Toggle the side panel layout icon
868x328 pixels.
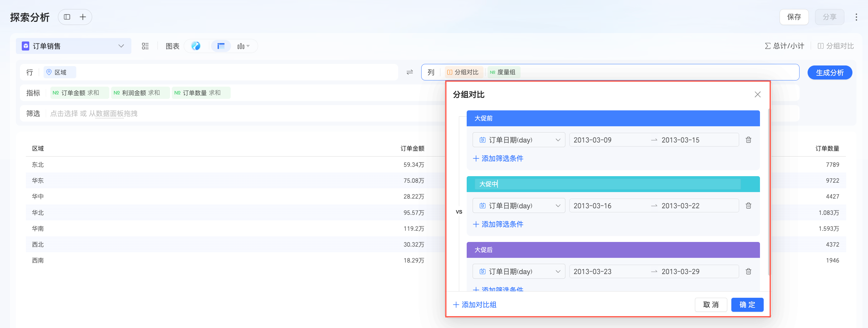[67, 17]
